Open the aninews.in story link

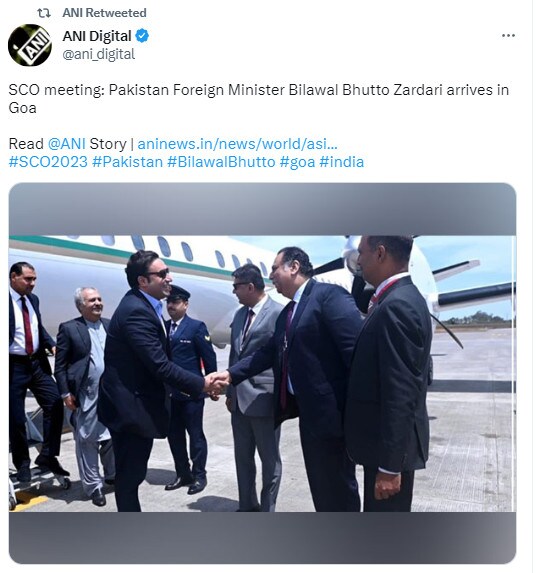[x=237, y=144]
